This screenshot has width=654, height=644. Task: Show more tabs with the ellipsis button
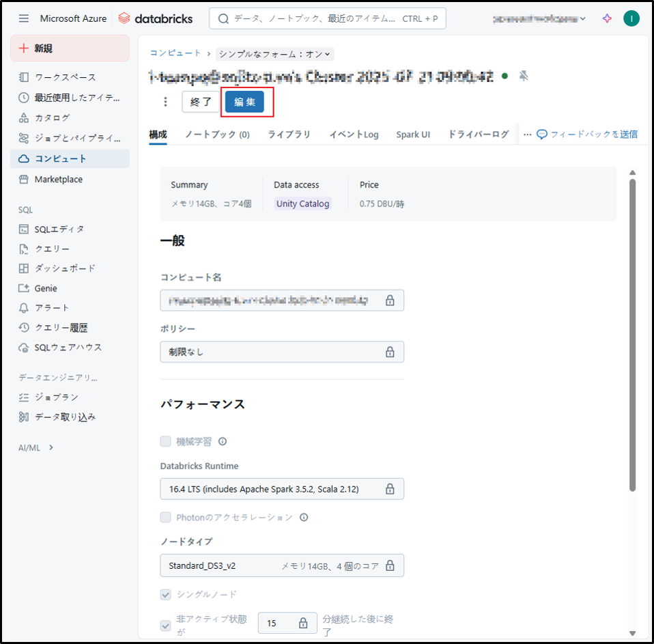pyautogui.click(x=527, y=135)
